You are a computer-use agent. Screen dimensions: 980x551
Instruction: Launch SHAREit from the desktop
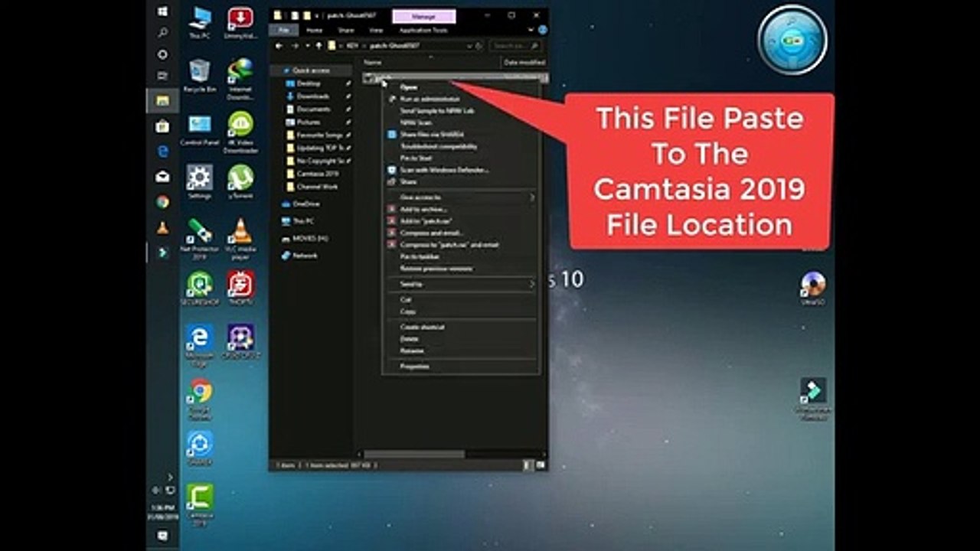200,448
